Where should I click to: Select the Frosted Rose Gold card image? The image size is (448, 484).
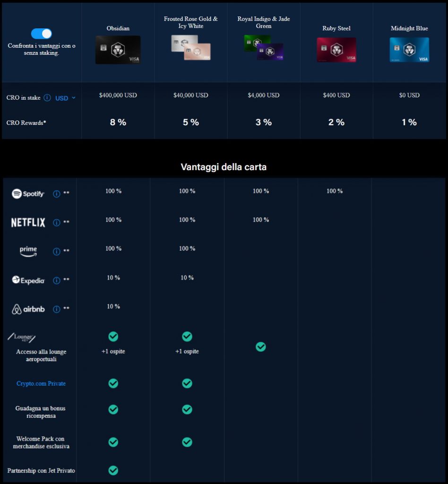pyautogui.click(x=190, y=48)
